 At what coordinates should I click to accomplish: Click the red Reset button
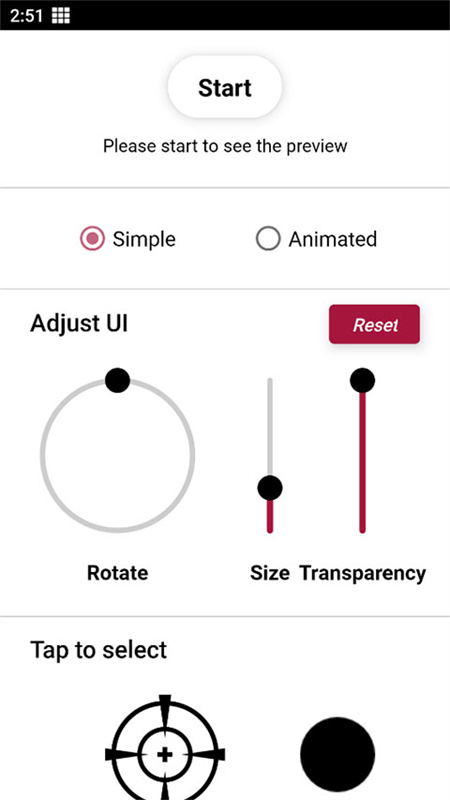point(374,324)
